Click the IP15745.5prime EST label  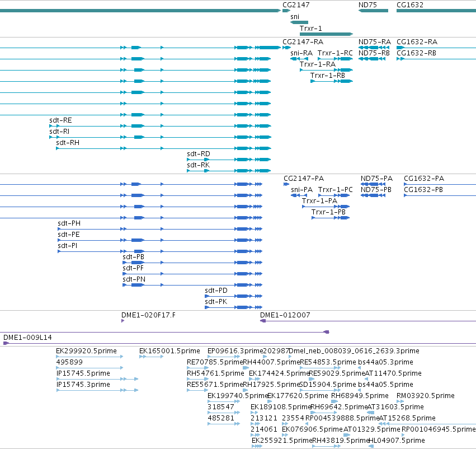pyautogui.click(x=83, y=373)
